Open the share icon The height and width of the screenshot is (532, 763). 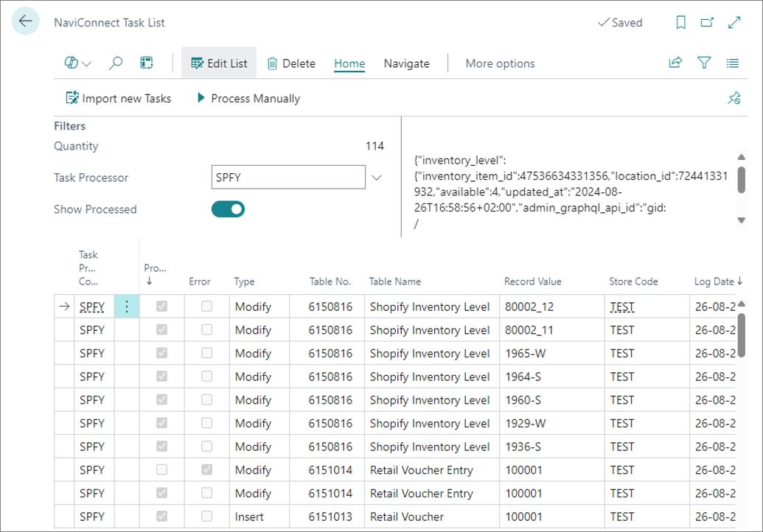pos(675,63)
